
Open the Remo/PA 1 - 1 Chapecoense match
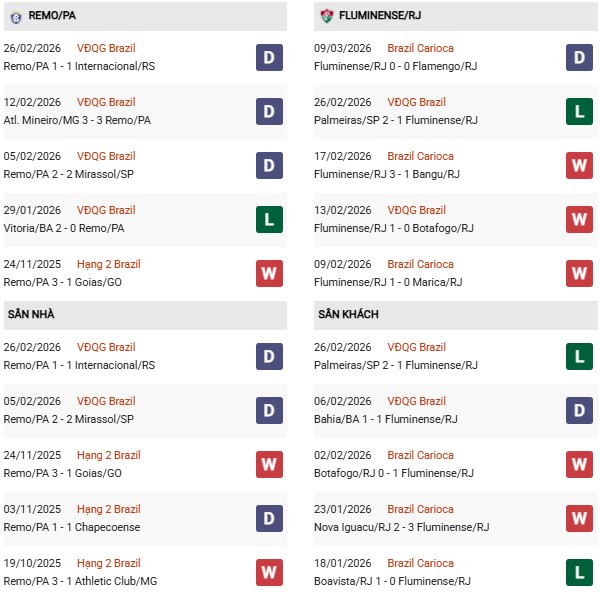tap(72, 527)
